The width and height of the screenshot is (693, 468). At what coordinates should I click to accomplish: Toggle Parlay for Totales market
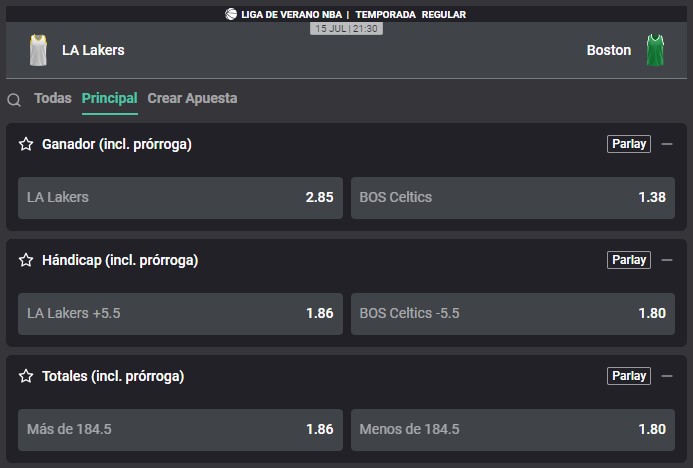(628, 376)
